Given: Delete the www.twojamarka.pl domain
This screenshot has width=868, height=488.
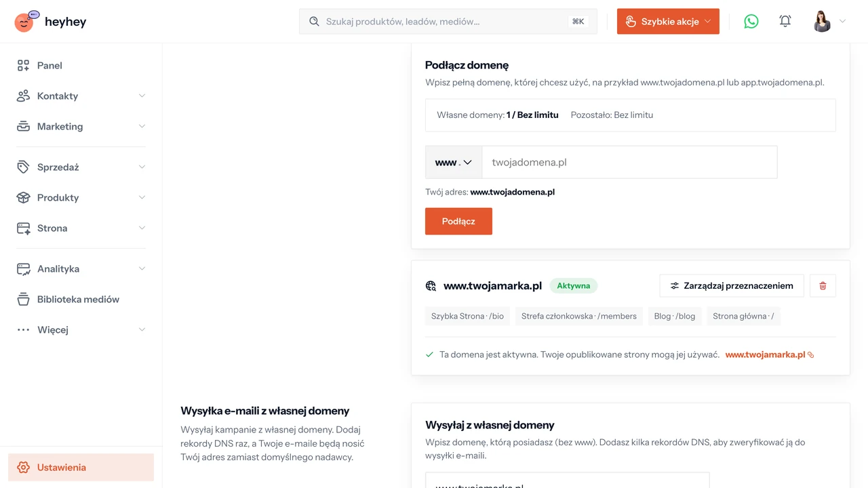Looking at the screenshot, I should pyautogui.click(x=823, y=286).
